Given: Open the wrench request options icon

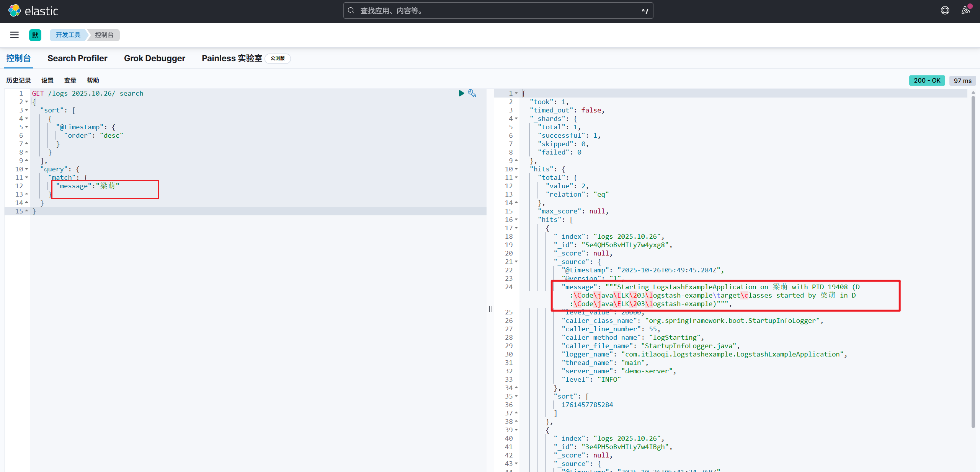Looking at the screenshot, I should pyautogui.click(x=472, y=93).
